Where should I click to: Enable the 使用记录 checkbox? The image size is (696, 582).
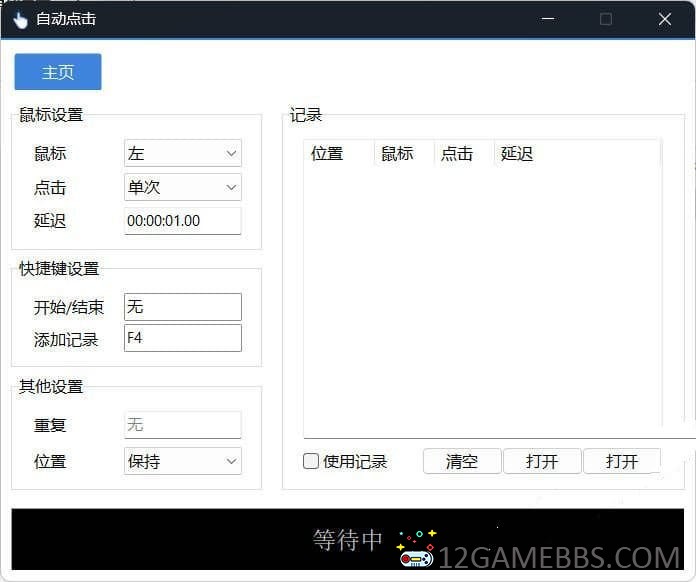311,461
